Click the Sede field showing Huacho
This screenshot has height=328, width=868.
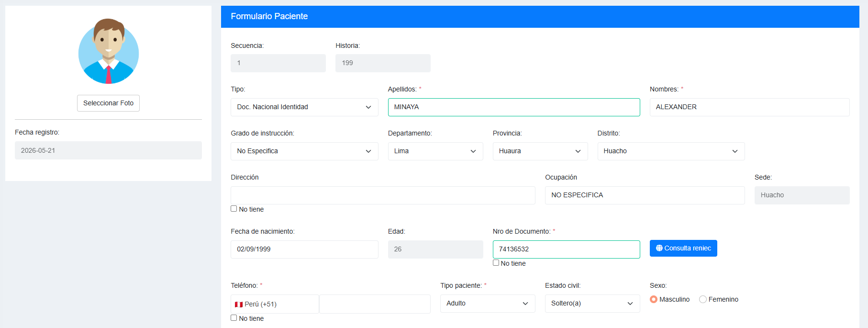tap(802, 195)
